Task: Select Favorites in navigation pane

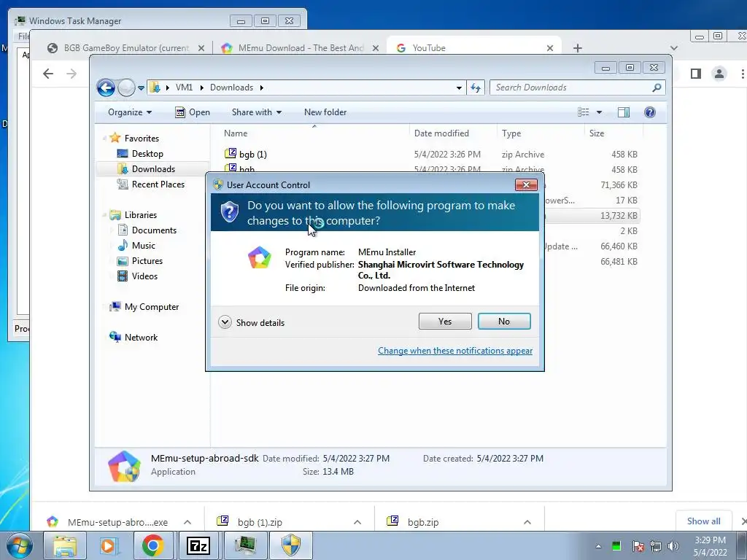Action: pyautogui.click(x=142, y=138)
